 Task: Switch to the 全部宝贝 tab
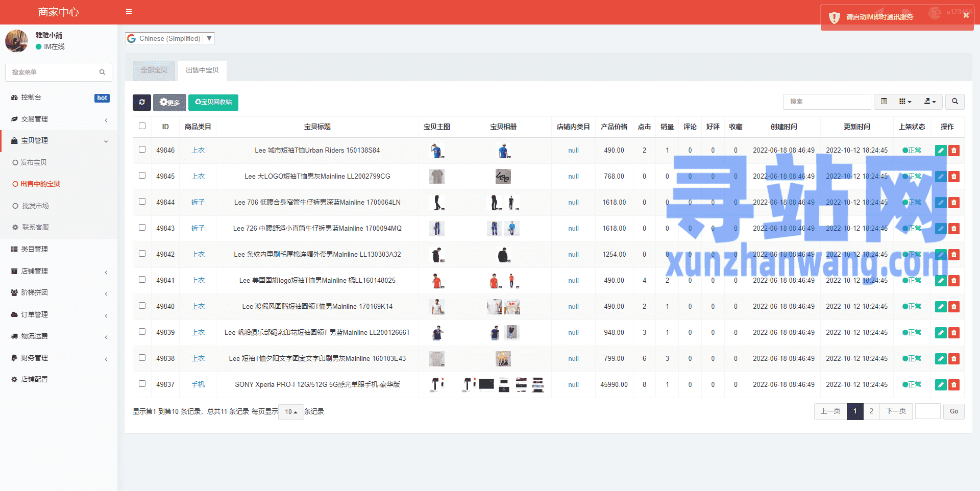(x=154, y=70)
